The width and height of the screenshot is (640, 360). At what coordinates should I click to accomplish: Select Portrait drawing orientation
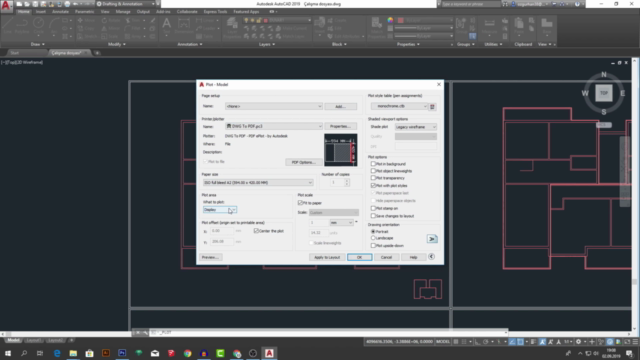click(373, 231)
